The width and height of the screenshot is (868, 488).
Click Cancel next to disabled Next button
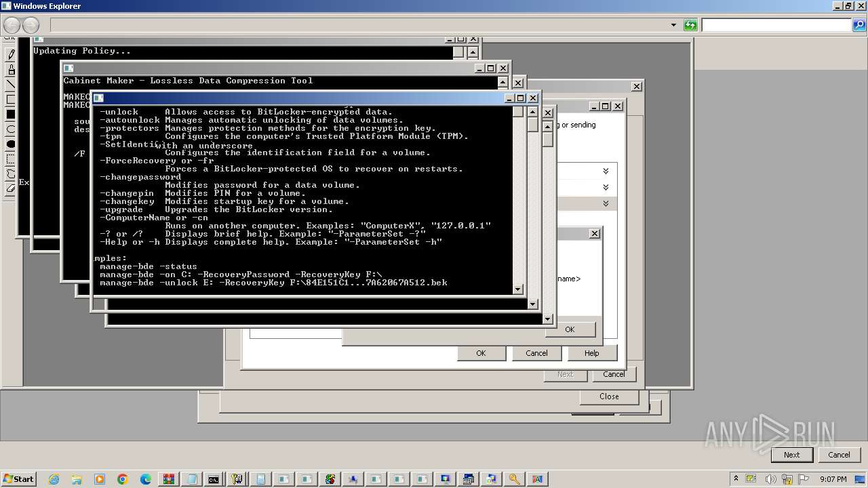614,374
